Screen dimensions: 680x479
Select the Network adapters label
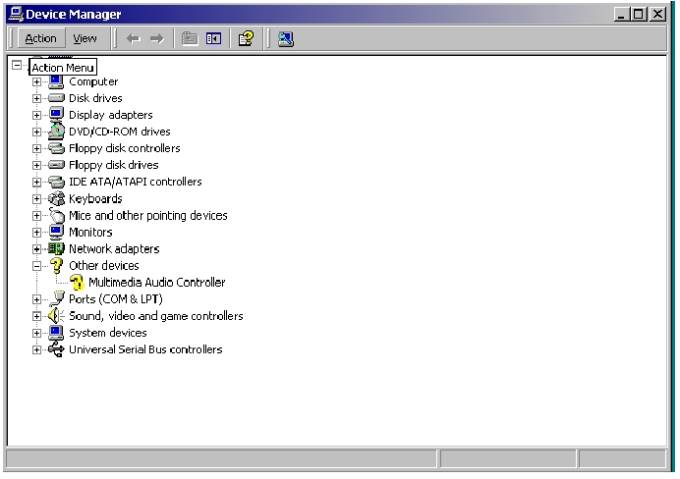(114, 249)
